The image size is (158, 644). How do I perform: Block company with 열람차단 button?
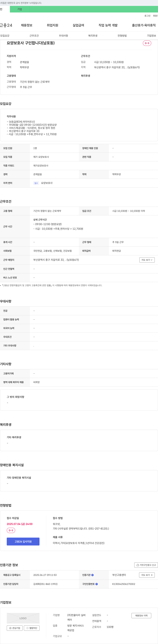click(32, 628)
